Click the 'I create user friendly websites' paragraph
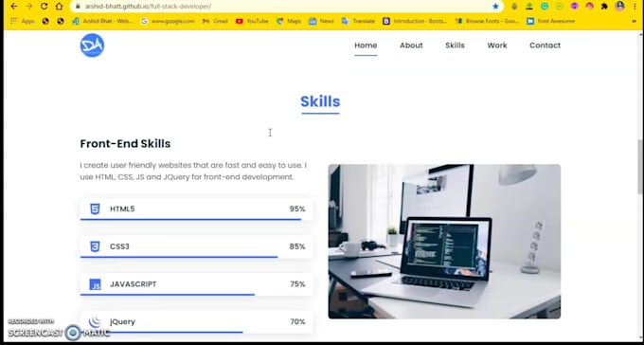 tap(193, 171)
